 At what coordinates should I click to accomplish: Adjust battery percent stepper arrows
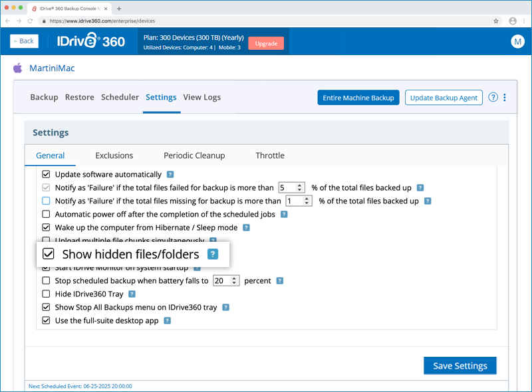[234, 280]
